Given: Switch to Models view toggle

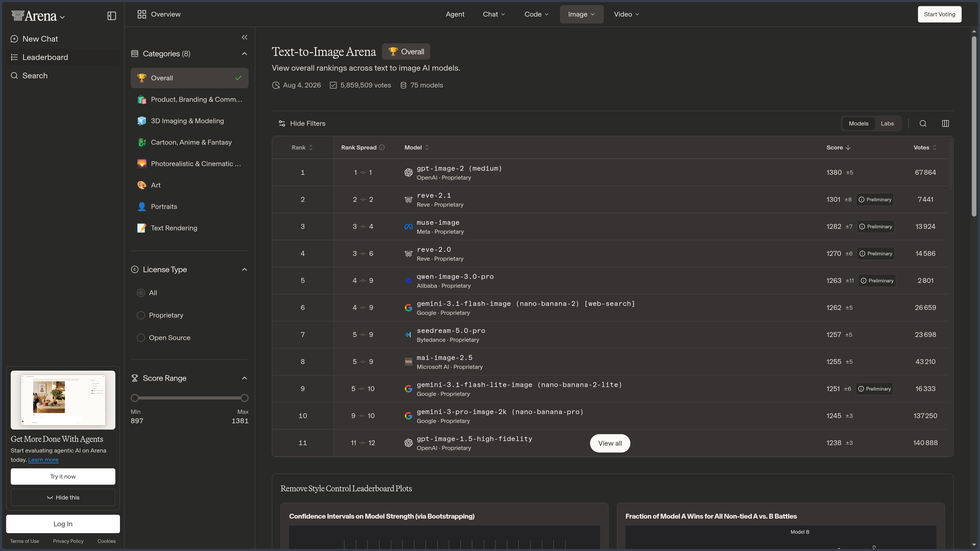Looking at the screenshot, I should 858,123.
